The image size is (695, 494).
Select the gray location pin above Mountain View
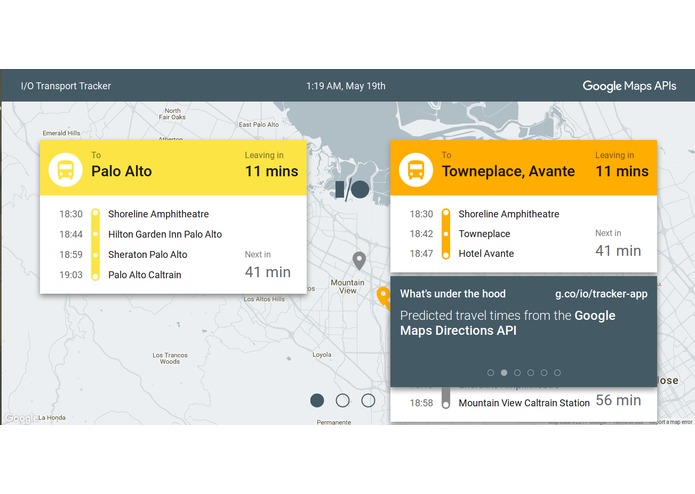(359, 261)
